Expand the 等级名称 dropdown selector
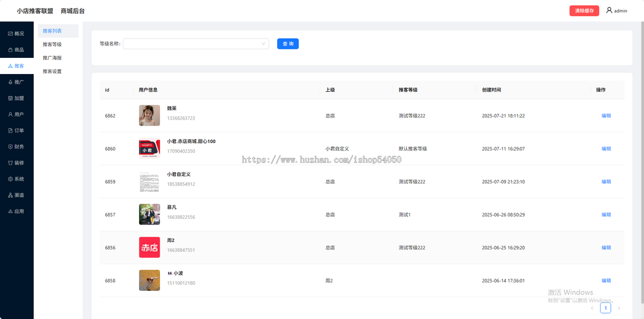 (x=196, y=44)
